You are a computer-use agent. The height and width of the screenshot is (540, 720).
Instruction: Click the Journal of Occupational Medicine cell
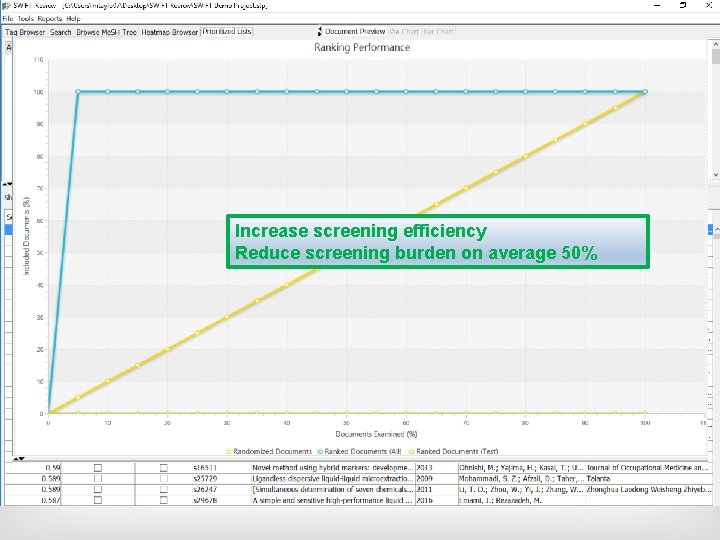click(x=648, y=468)
